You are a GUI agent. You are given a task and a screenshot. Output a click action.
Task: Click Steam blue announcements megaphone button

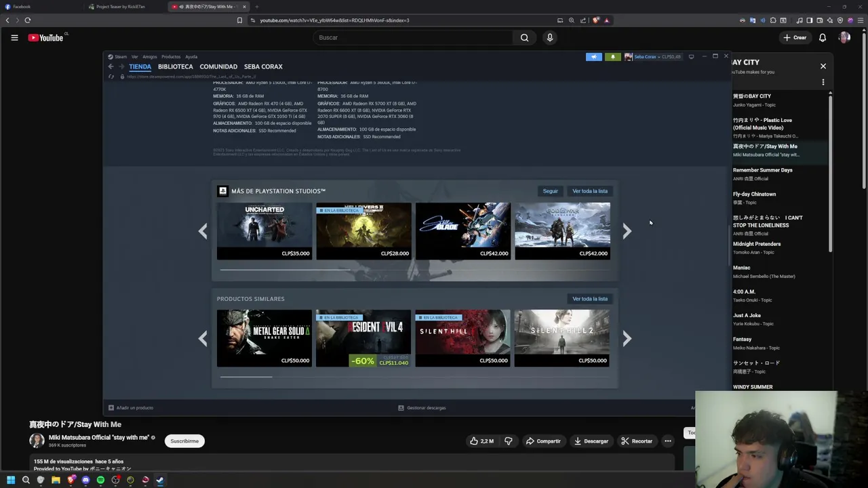pos(593,57)
